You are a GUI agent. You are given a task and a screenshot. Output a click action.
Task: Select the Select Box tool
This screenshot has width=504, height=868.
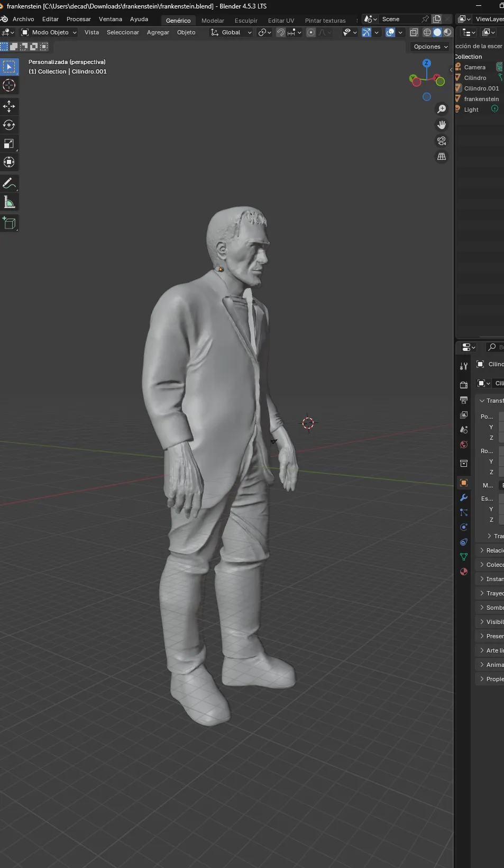9,67
